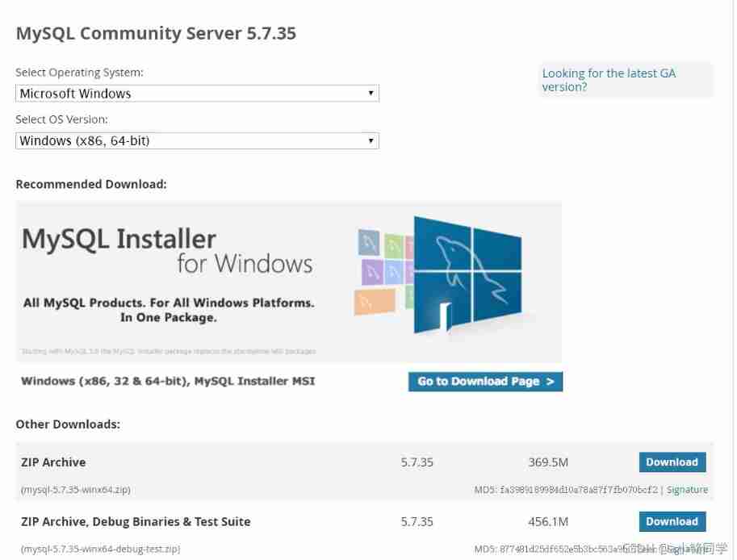
Task: Click the 'ZIP Archive' row title
Action: point(53,462)
